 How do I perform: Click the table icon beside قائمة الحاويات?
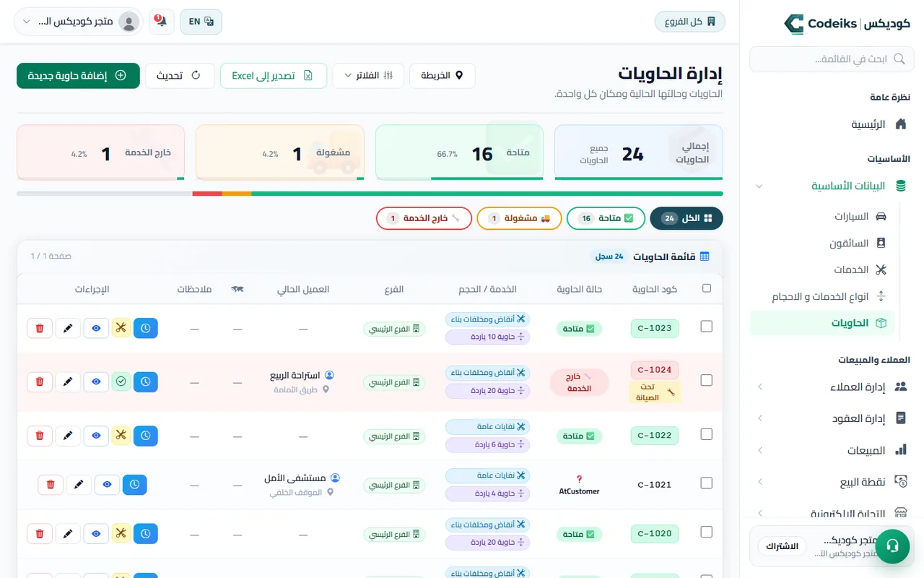click(705, 256)
